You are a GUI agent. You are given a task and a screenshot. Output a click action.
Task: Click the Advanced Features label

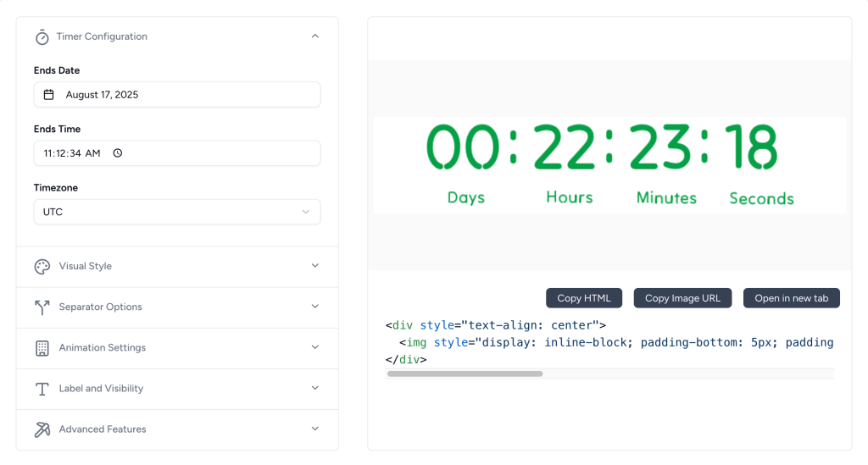click(103, 429)
